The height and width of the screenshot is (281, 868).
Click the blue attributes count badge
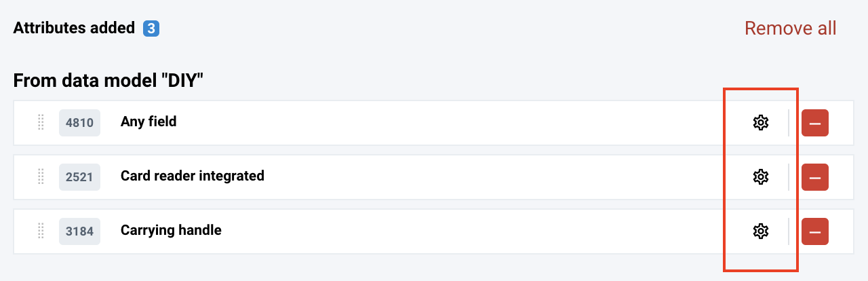(x=151, y=29)
